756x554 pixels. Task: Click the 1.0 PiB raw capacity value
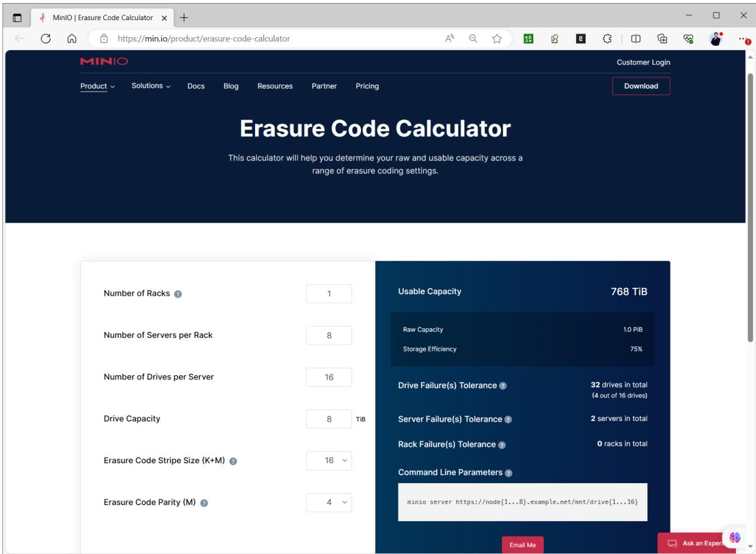633,329
